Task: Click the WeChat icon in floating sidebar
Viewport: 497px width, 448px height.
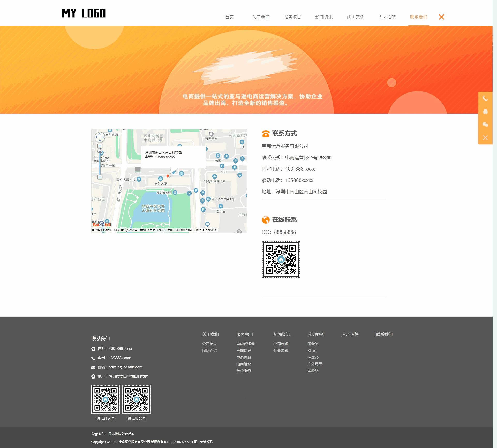Action: (485, 125)
